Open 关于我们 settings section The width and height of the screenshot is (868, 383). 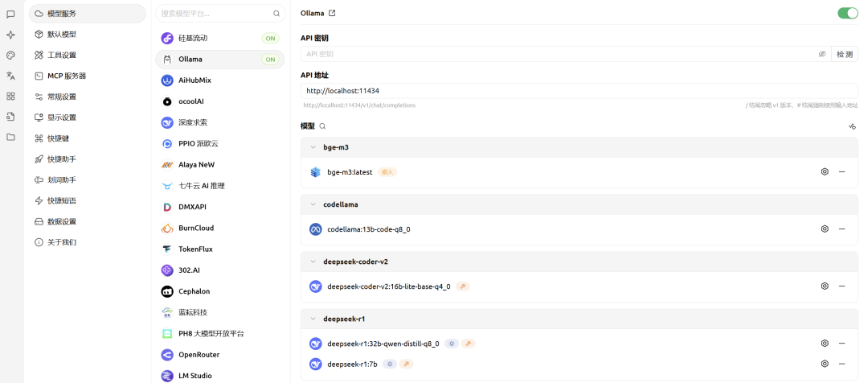click(87, 242)
